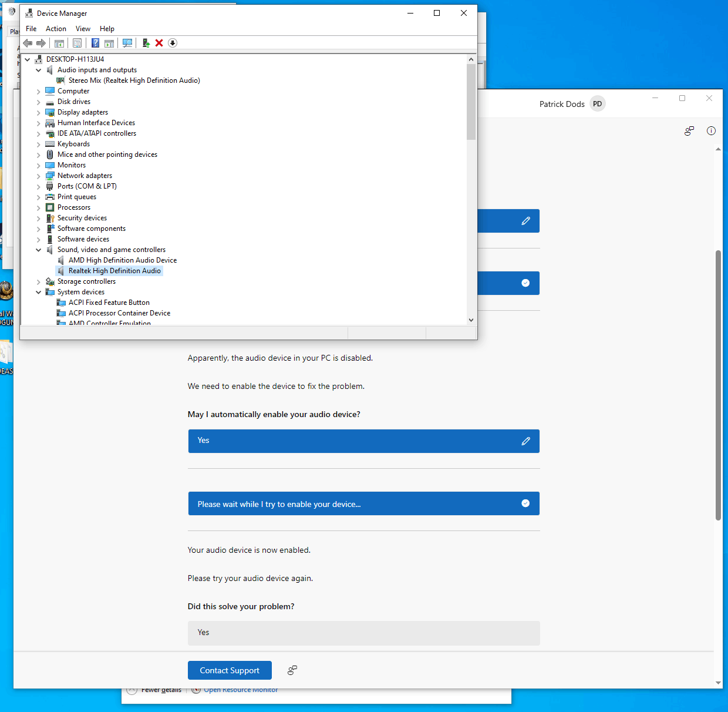Select AMD High Definition Audio Device
Viewport: 728px width, 712px height.
click(123, 260)
